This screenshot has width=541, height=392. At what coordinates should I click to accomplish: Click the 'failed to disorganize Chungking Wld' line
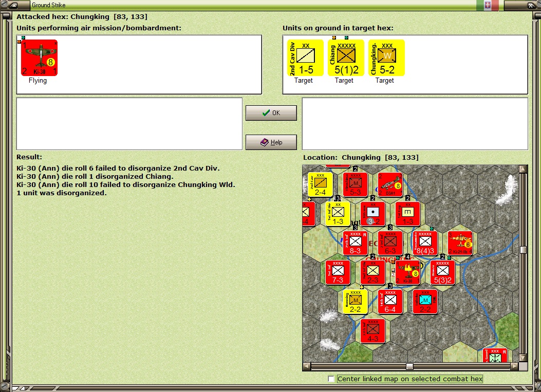click(x=125, y=184)
